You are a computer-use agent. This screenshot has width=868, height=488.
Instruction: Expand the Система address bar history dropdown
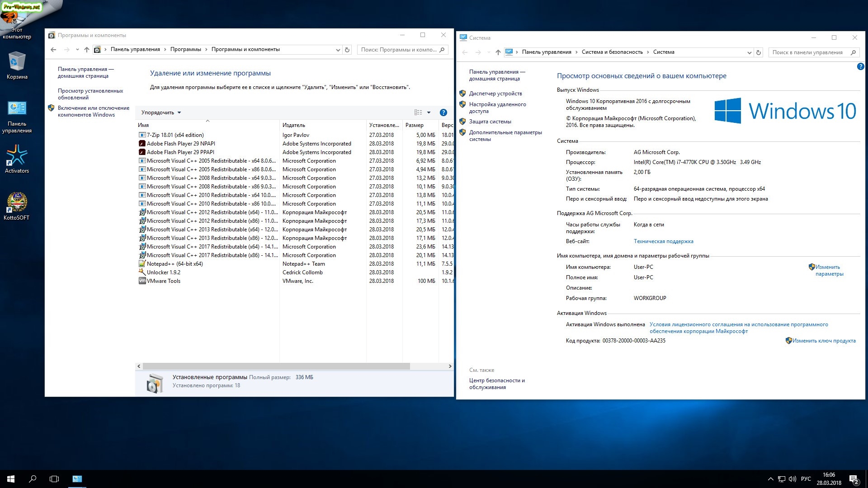point(749,52)
